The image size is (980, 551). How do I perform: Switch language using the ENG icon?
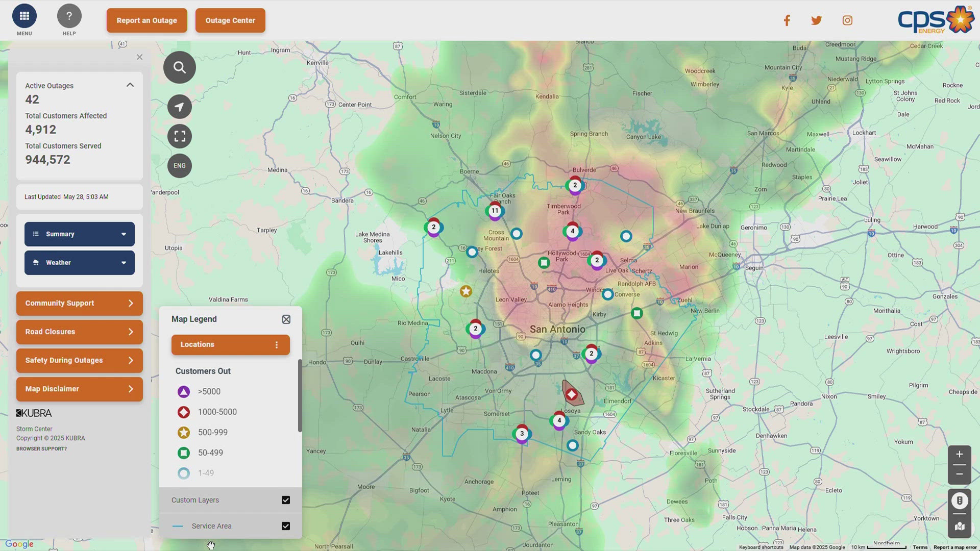(179, 165)
